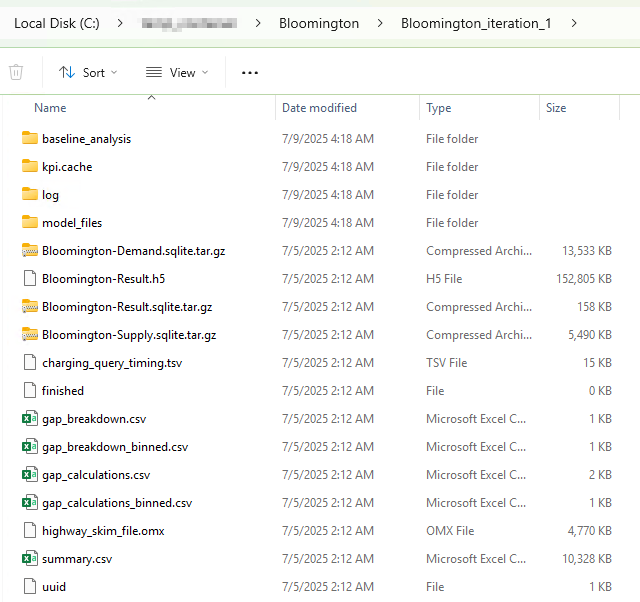
Task: Click the TSV File type cell
Action: [447, 363]
